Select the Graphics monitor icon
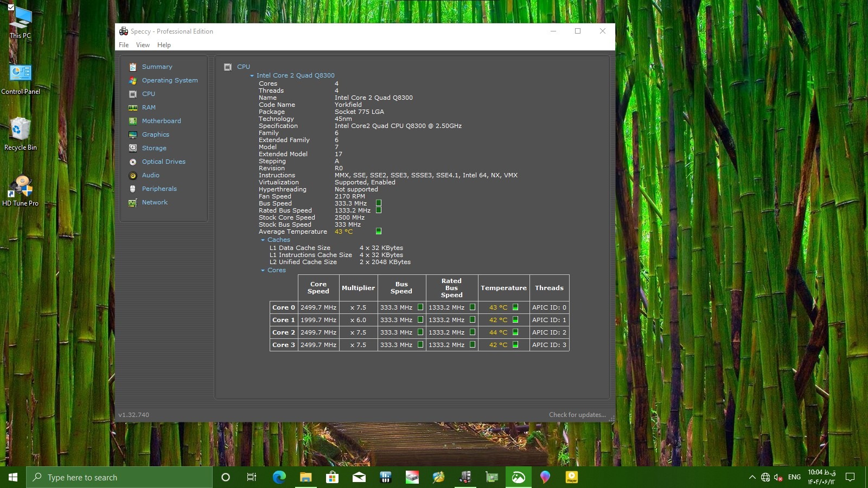 point(132,134)
